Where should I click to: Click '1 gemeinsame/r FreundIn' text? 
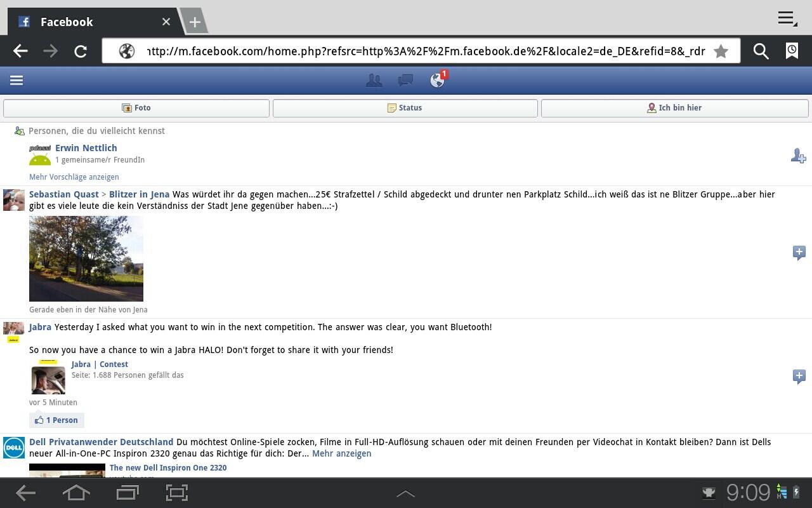point(100,160)
